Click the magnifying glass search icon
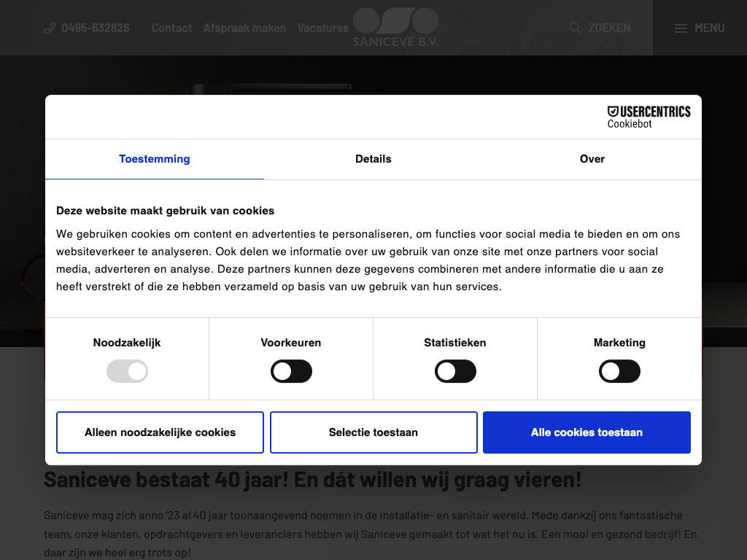Viewport: 747px width, 560px height. tap(575, 28)
